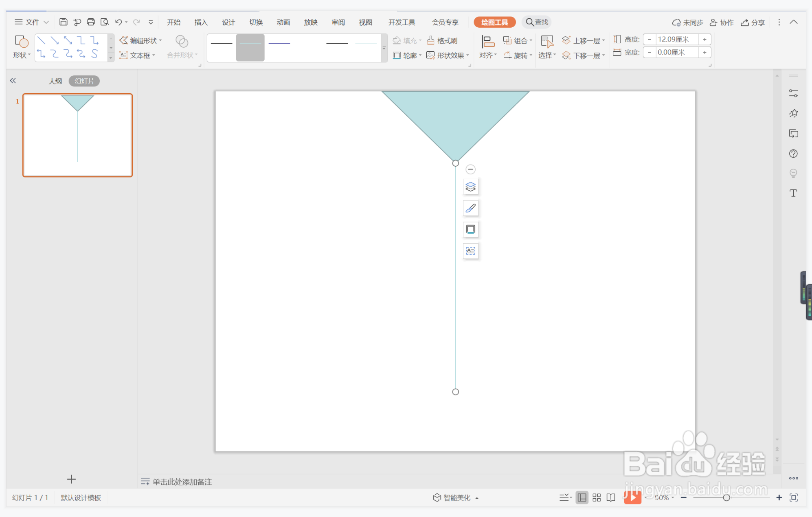
Task: Click the layers icon beside the line
Action: [470, 187]
